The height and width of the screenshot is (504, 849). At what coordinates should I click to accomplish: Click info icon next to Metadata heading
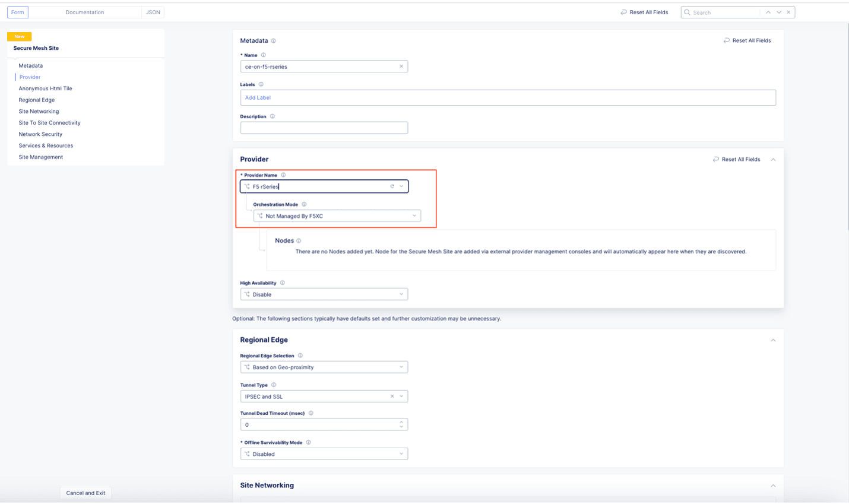click(273, 41)
